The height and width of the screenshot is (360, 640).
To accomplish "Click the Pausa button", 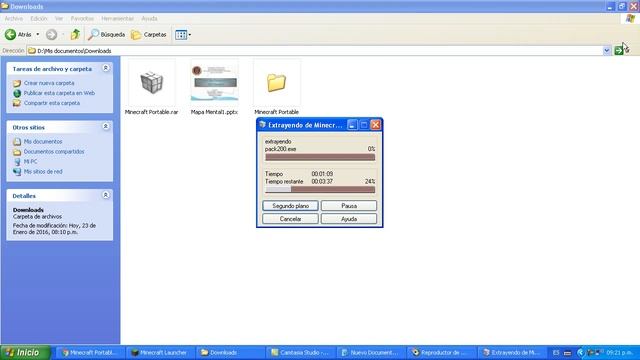I will coord(349,206).
